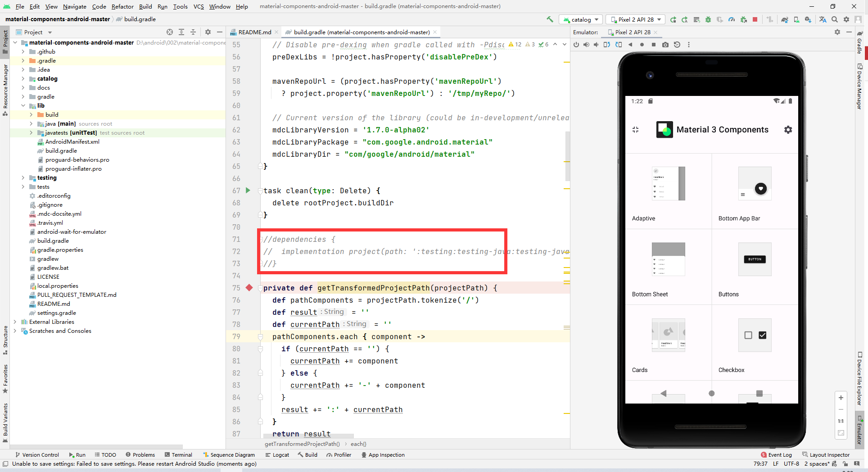Open the Logcat tool window
The image size is (868, 472).
pyautogui.click(x=277, y=455)
